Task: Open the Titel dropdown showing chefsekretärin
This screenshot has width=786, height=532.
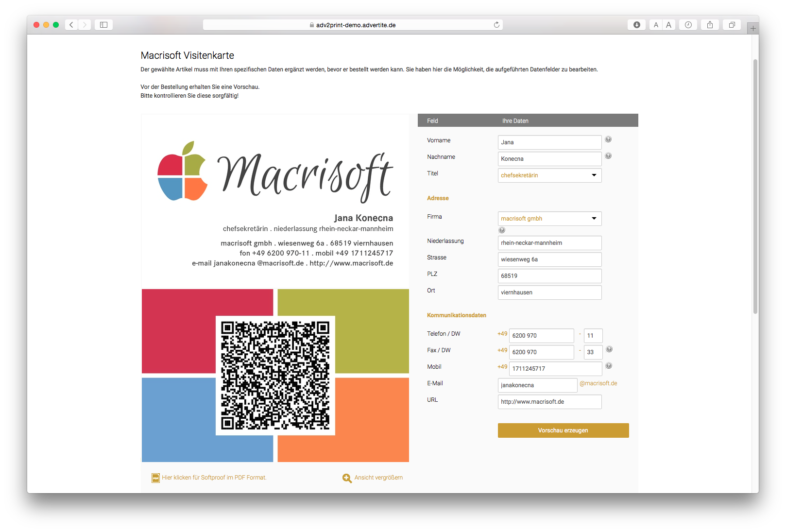Action: point(549,175)
